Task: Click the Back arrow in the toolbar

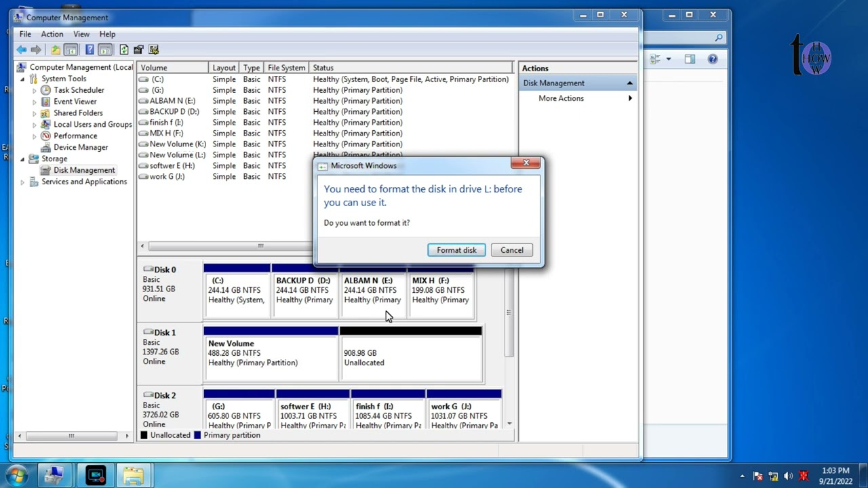Action: tap(22, 49)
